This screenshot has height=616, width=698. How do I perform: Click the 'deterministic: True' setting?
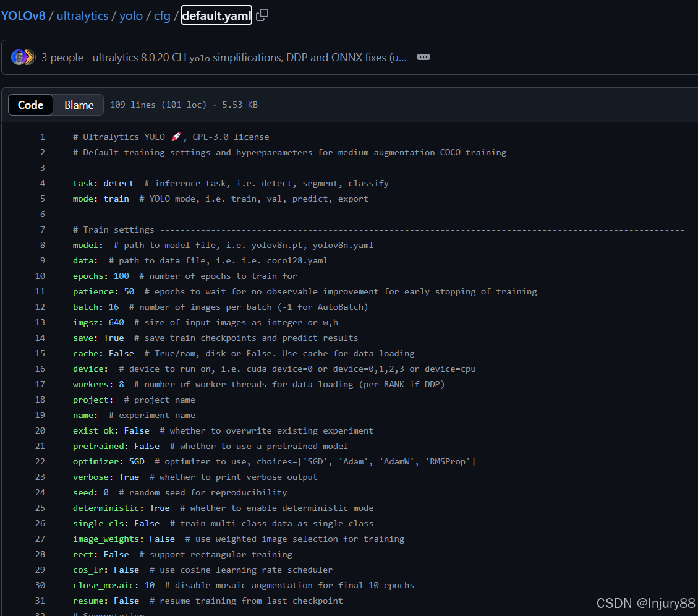[121, 508]
